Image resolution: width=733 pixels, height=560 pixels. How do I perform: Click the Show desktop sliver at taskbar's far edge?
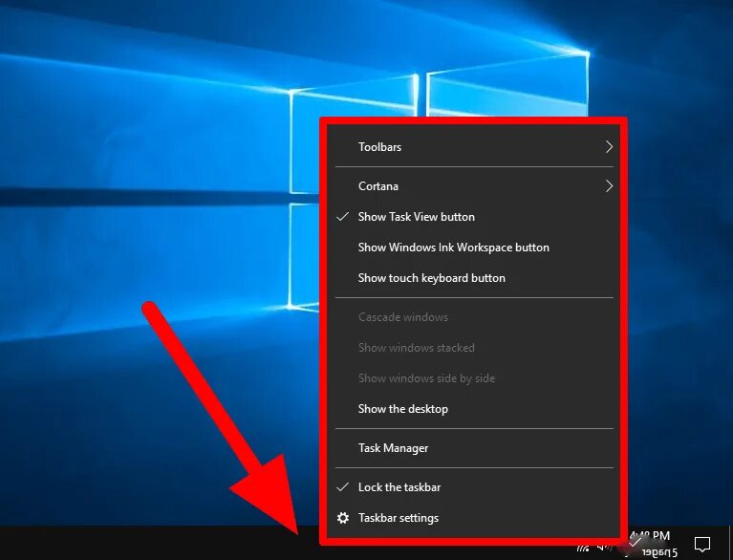pos(730,543)
